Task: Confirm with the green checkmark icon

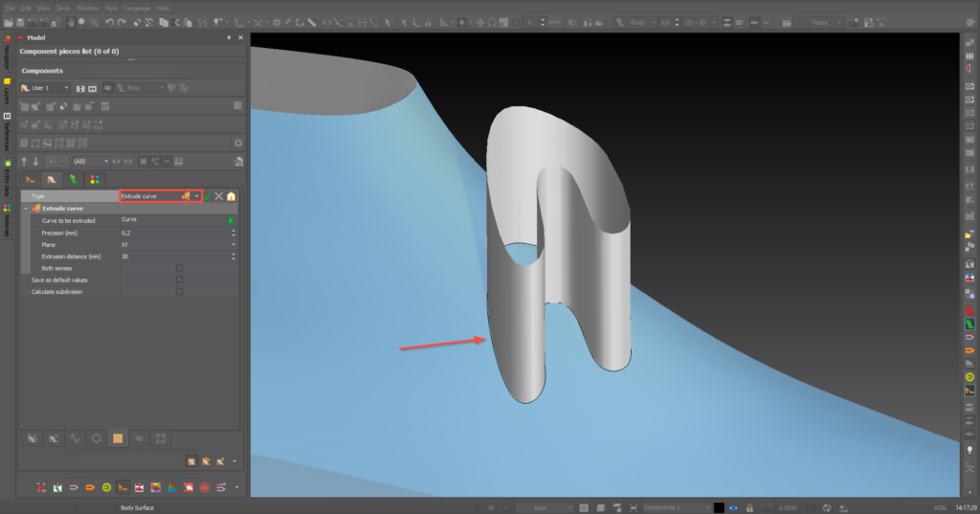Action: click(x=208, y=196)
